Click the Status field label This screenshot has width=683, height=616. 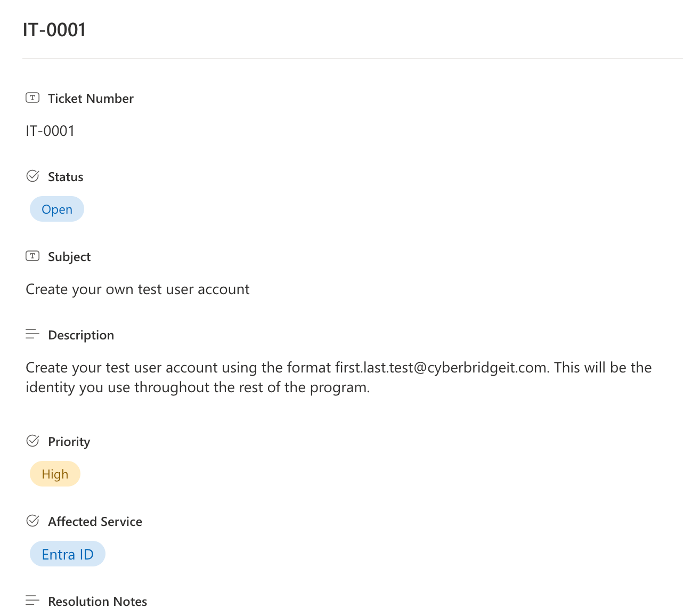(66, 177)
